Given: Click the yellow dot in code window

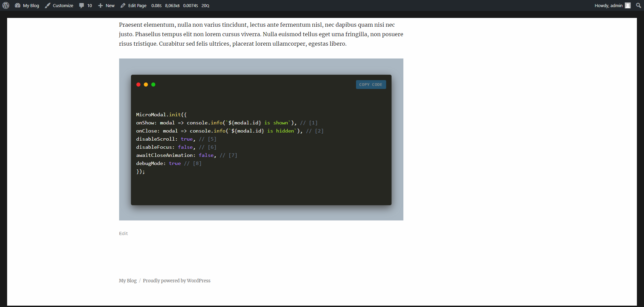Looking at the screenshot, I should tap(146, 85).
